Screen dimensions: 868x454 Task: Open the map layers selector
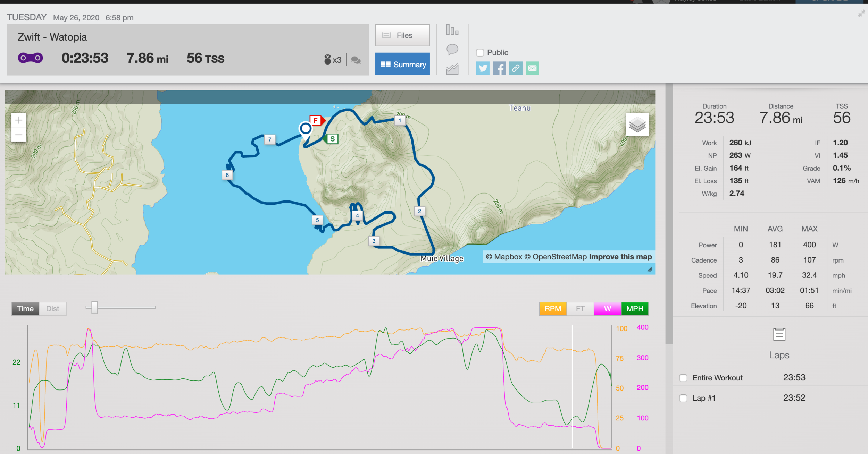point(638,125)
